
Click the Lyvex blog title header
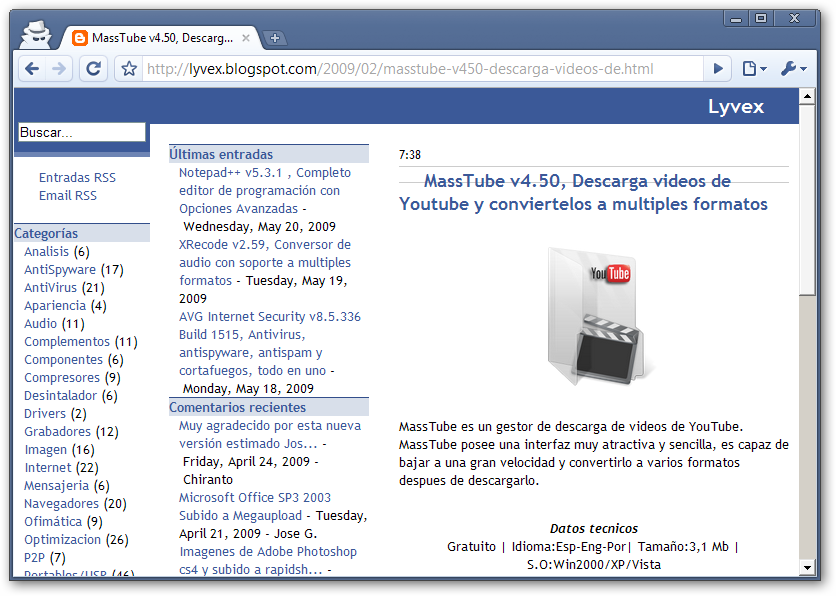(735, 107)
